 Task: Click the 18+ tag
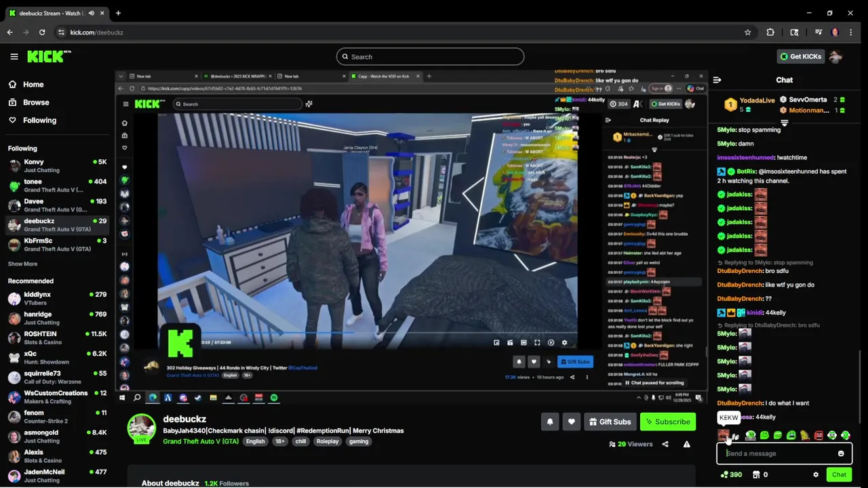(280, 441)
